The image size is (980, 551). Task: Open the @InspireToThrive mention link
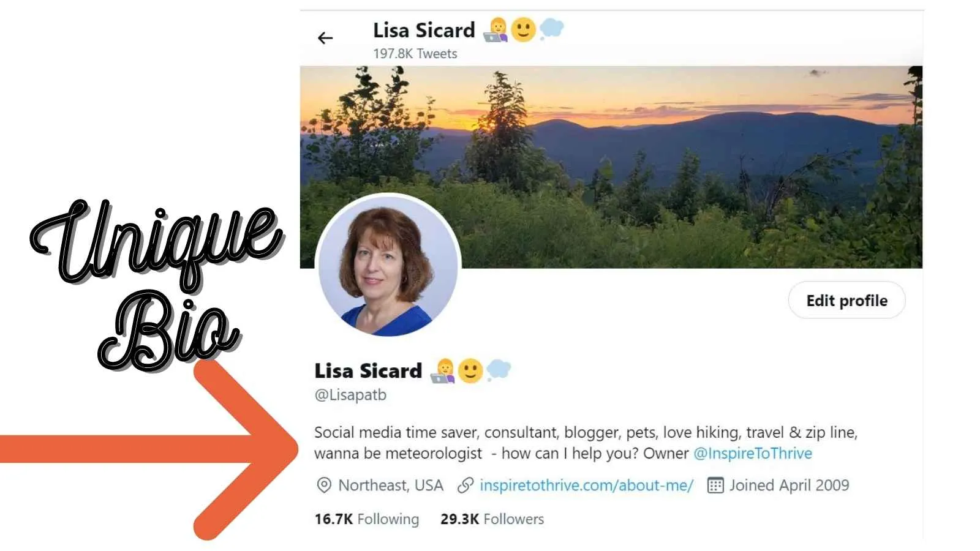[753, 454]
